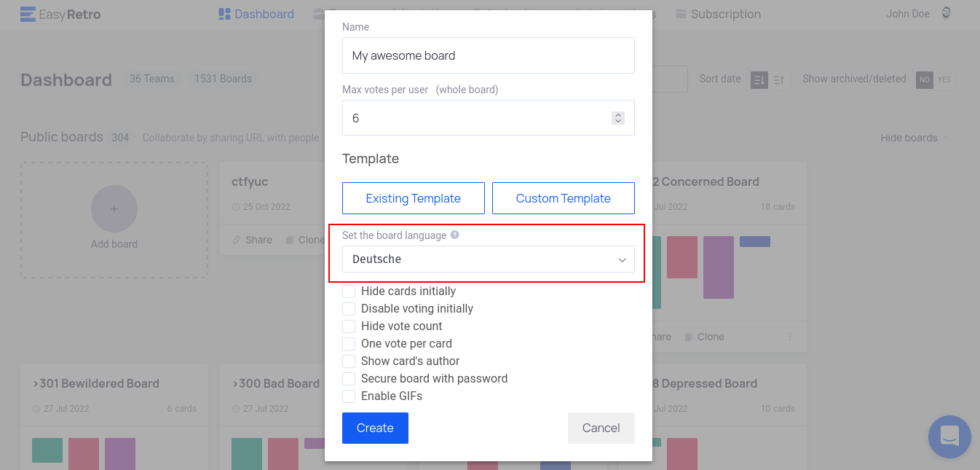Open the chat support bubble
Viewport: 980px width, 470px height.
point(949,436)
